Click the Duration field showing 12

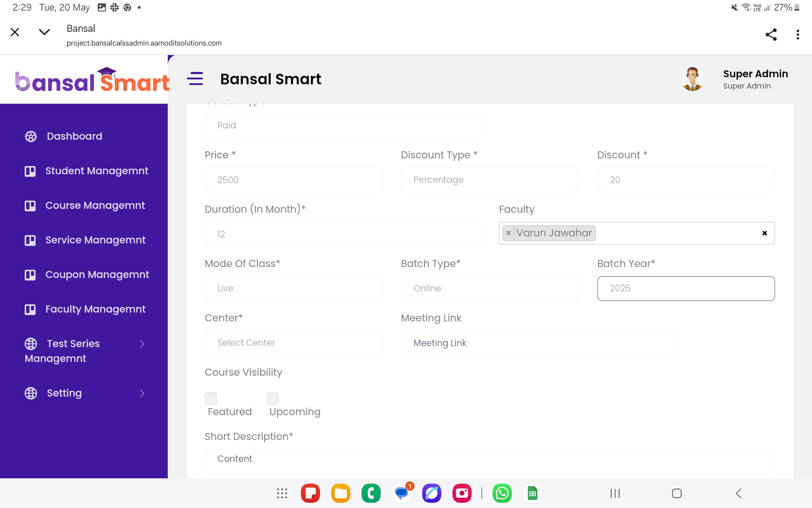(343, 234)
